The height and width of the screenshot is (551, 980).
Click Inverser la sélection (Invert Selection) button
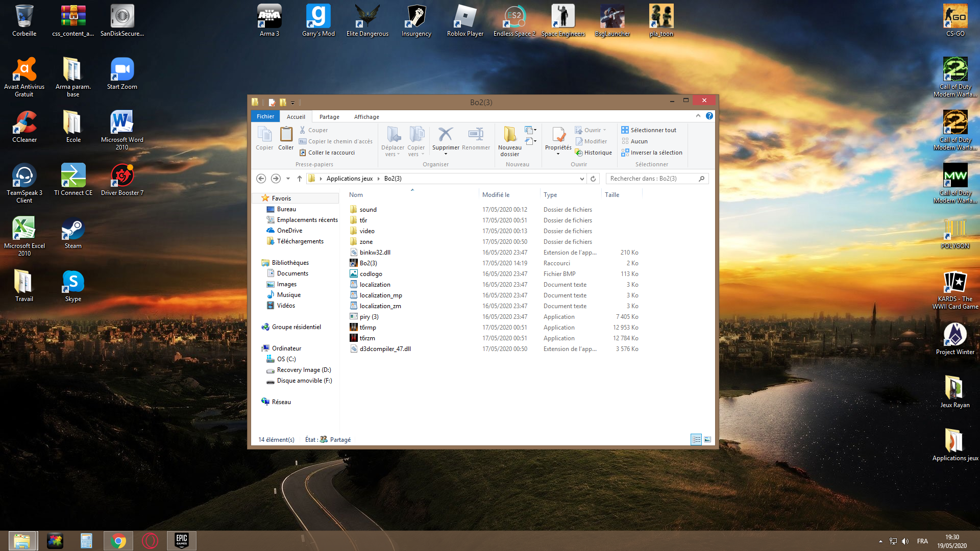coord(651,153)
